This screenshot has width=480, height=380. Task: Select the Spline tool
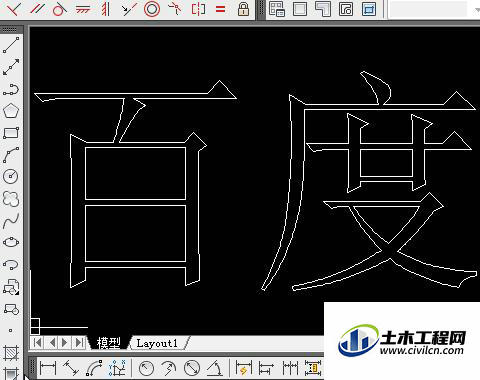tap(11, 221)
